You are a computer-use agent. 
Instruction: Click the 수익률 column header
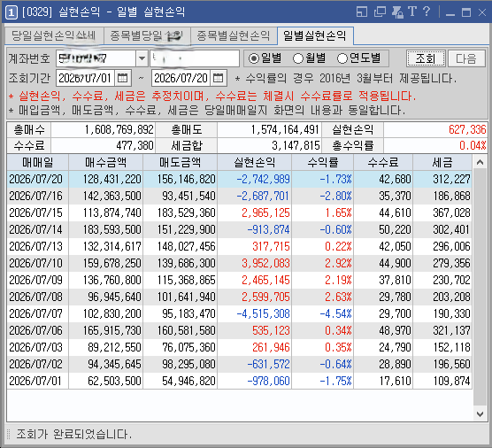pyautogui.click(x=323, y=162)
